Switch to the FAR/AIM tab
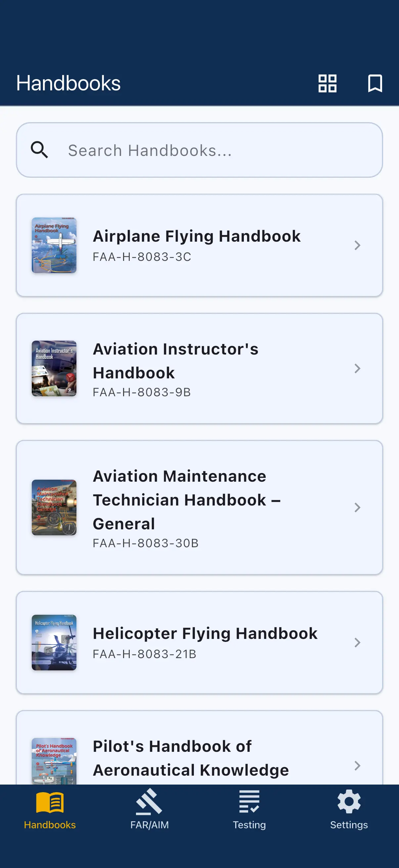Screen dimensions: 399x868 (x=150, y=809)
